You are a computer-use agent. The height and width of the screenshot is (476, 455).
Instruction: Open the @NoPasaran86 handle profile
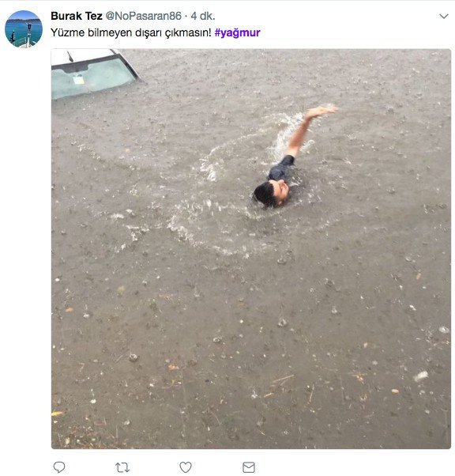pos(143,16)
